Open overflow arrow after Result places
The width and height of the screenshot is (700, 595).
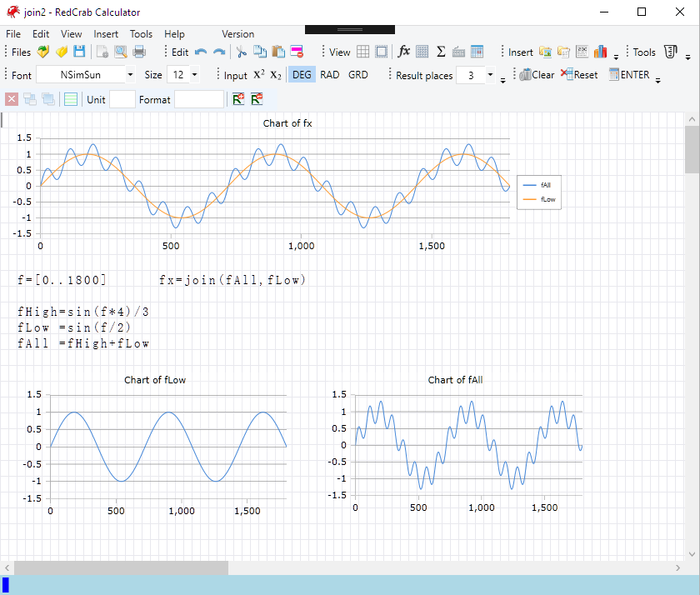[502, 80]
